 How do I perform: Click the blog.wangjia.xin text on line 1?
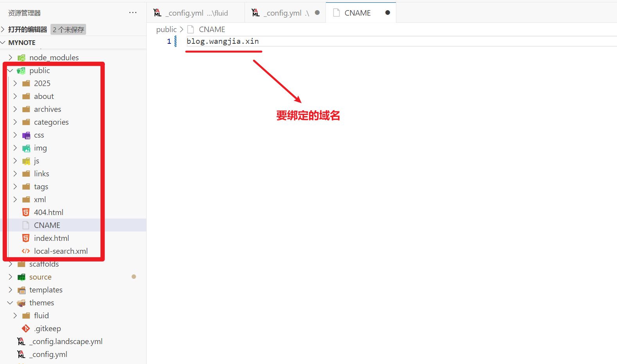pyautogui.click(x=223, y=41)
